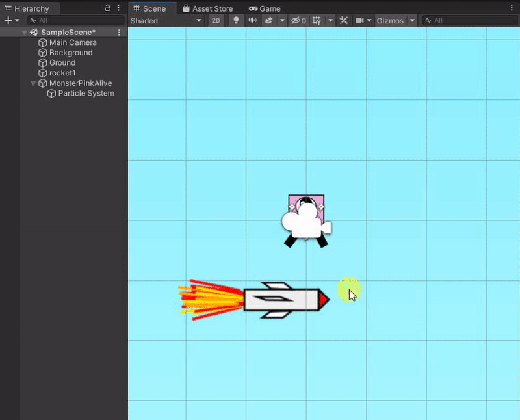Toggle 2D view mode button

(x=216, y=21)
